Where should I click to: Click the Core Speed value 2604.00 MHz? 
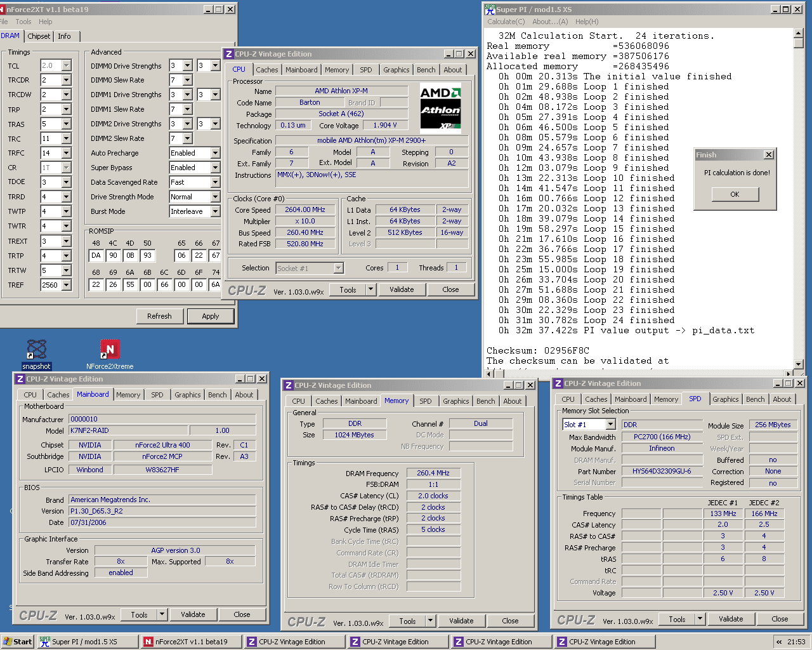pyautogui.click(x=305, y=209)
